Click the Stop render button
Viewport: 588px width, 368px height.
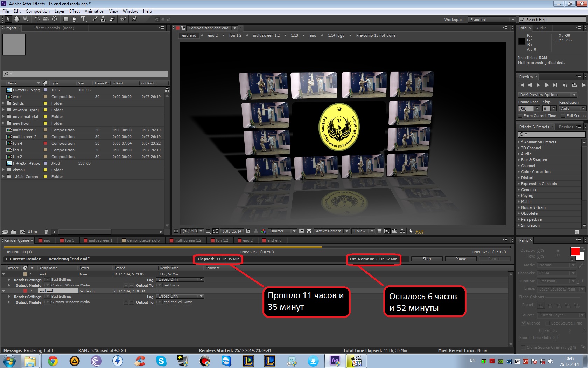[427, 259]
